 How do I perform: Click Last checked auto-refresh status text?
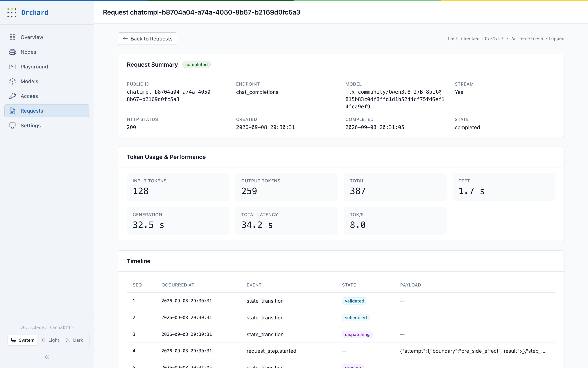click(506, 39)
